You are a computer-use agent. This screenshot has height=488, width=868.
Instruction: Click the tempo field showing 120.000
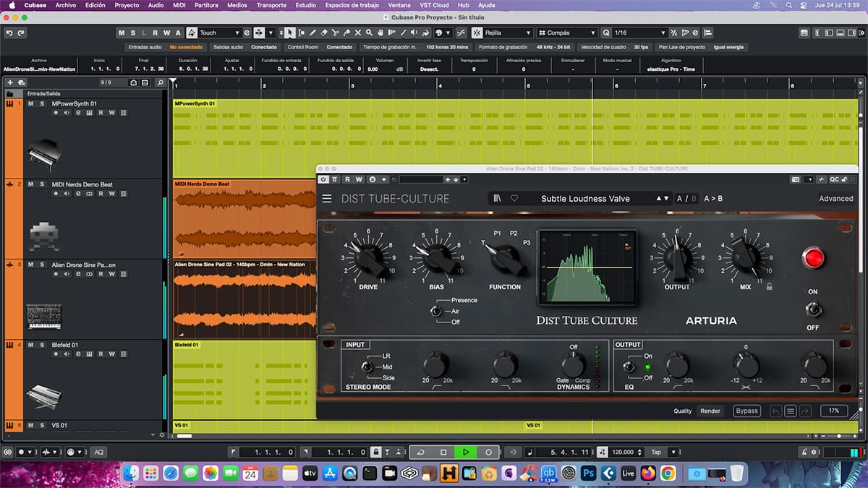point(623,452)
